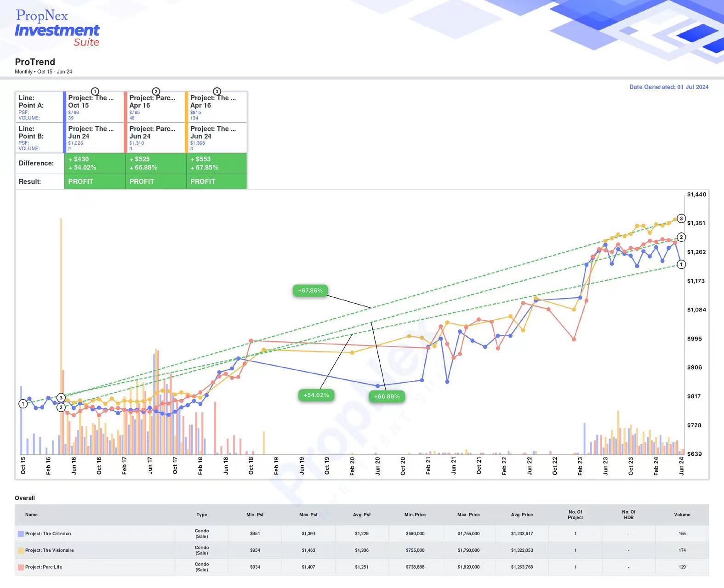Click the 'Jun 20' x-axis label
This screenshot has height=588, width=724.
(377, 466)
